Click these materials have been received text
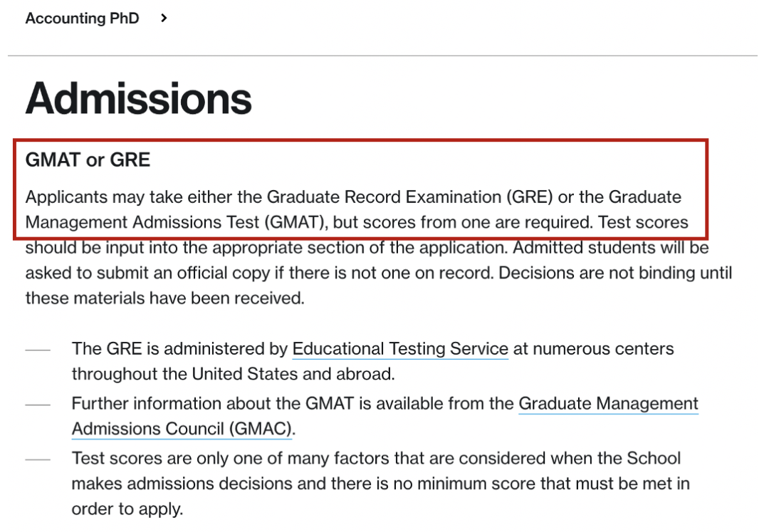The image size is (769, 532). pyautogui.click(x=164, y=298)
